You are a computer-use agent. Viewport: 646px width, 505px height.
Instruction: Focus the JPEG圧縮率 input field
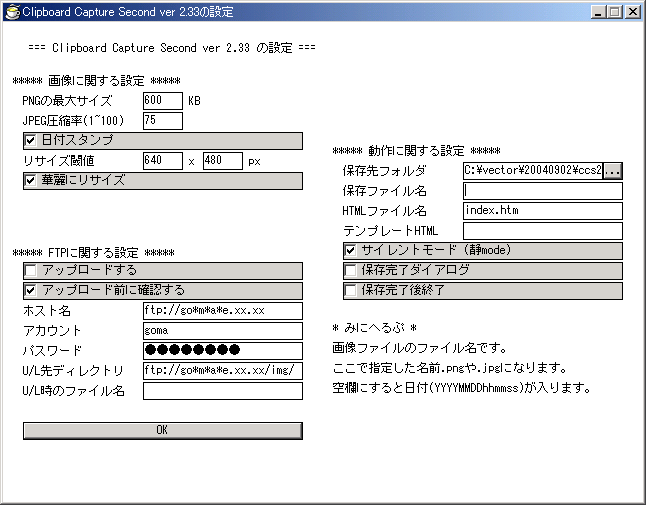pyautogui.click(x=163, y=121)
